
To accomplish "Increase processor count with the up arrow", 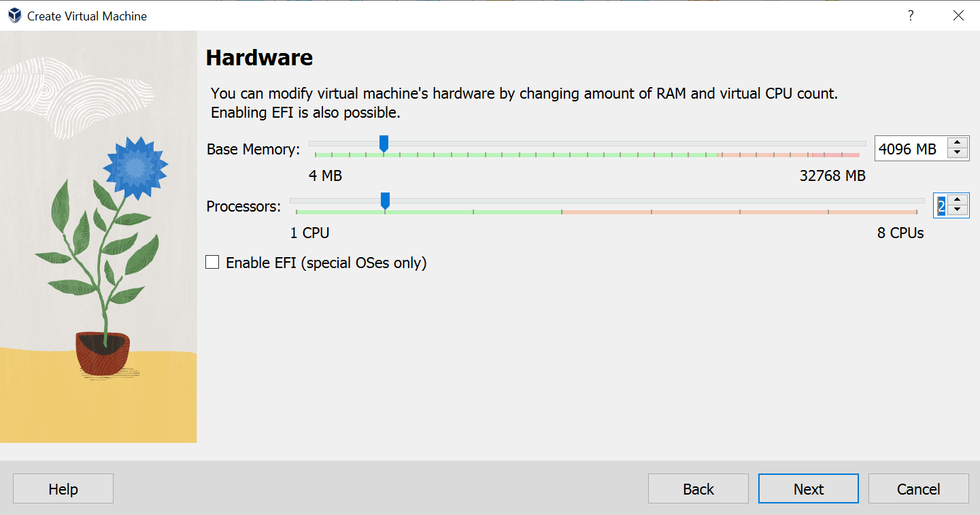I will (x=958, y=200).
